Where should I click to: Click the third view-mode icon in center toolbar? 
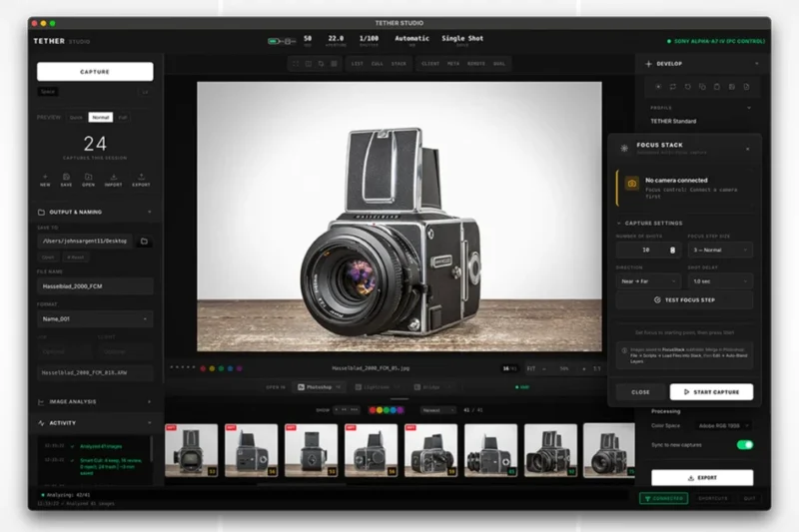tap(321, 64)
